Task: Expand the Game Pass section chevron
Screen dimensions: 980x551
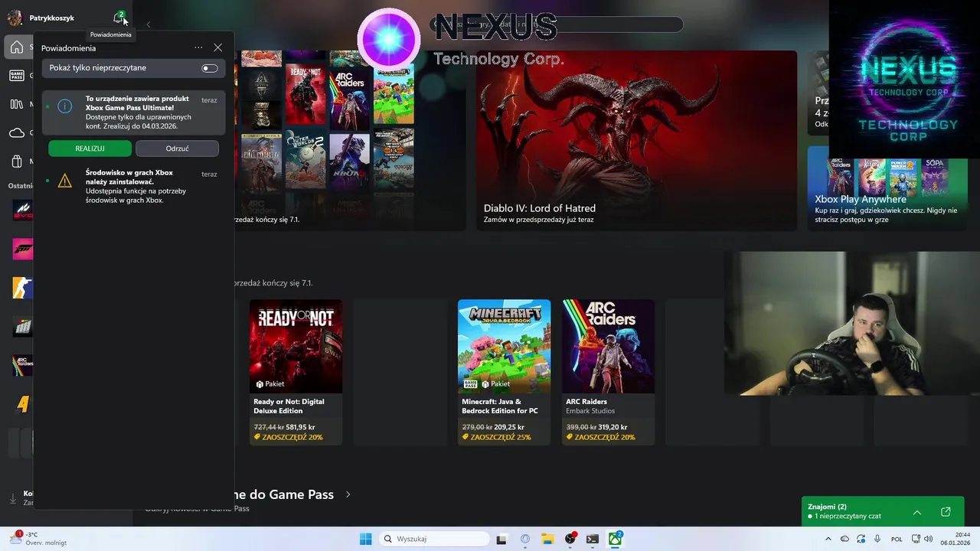Action: coord(348,494)
